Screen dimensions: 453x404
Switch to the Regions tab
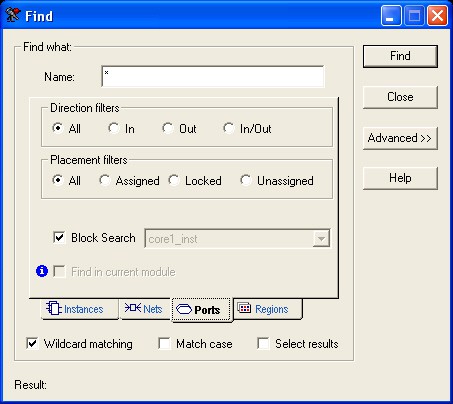(x=268, y=309)
